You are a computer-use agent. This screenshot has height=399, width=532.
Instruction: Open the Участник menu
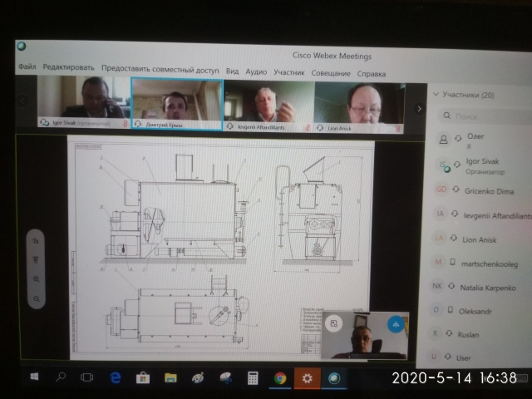(x=289, y=72)
